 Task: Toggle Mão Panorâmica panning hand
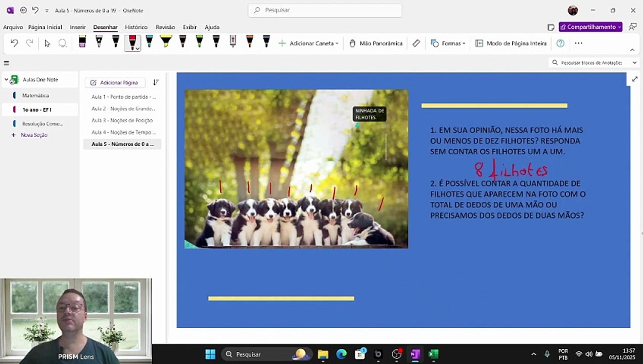pos(376,43)
